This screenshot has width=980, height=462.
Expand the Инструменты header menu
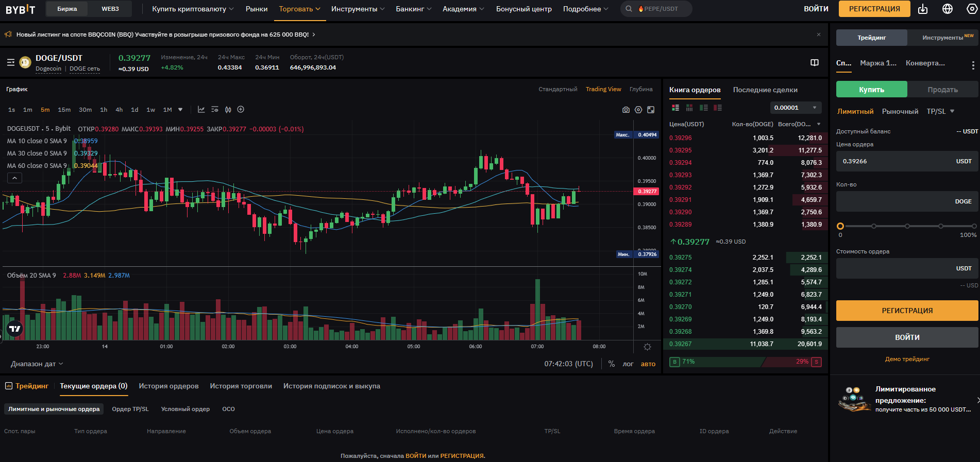point(358,9)
